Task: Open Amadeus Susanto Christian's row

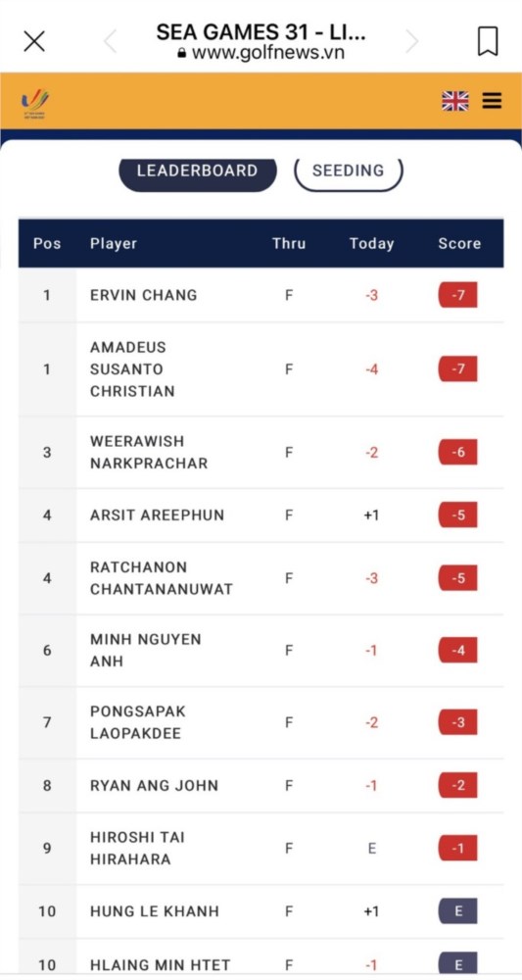Action: click(x=261, y=369)
